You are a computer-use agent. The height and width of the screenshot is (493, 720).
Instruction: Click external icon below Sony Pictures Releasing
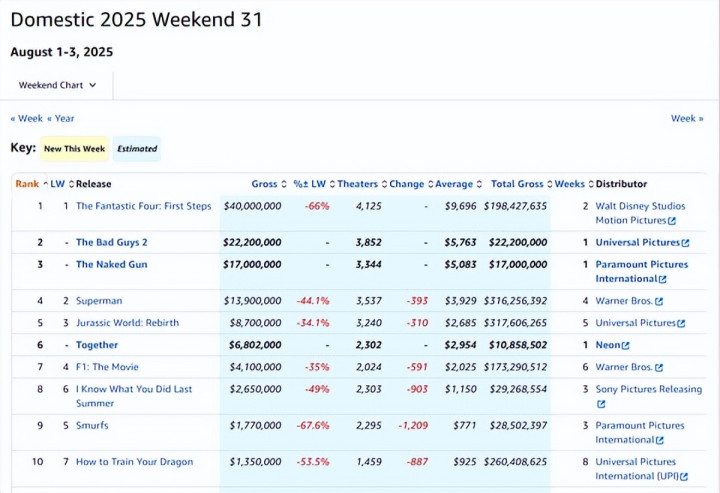[x=601, y=404]
